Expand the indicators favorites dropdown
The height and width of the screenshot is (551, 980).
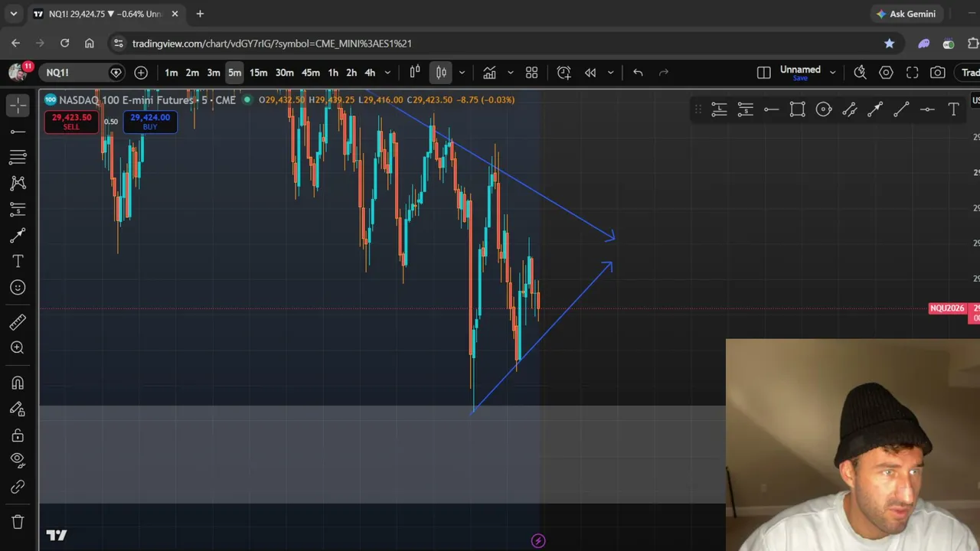(510, 73)
